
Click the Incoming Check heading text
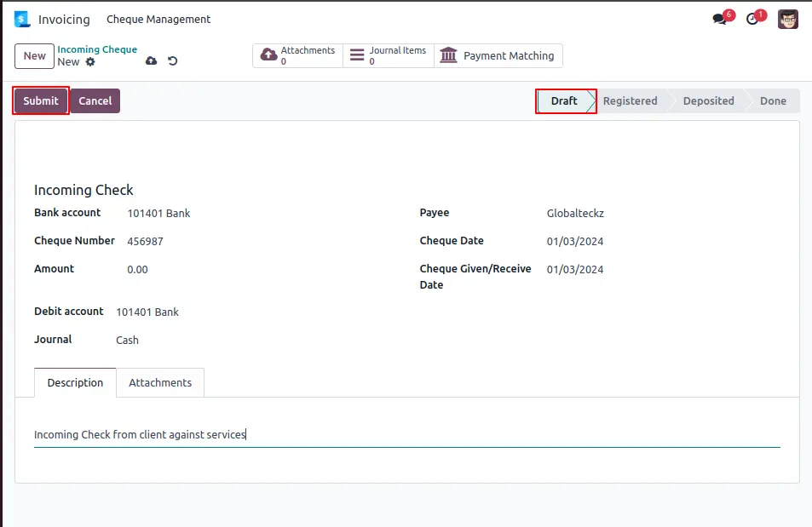pos(84,190)
